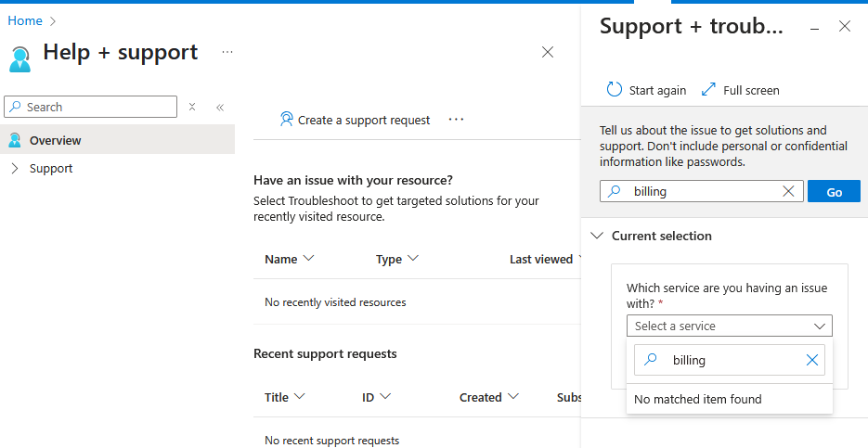
Task: Click the service filter box with billing
Action: pos(729,360)
